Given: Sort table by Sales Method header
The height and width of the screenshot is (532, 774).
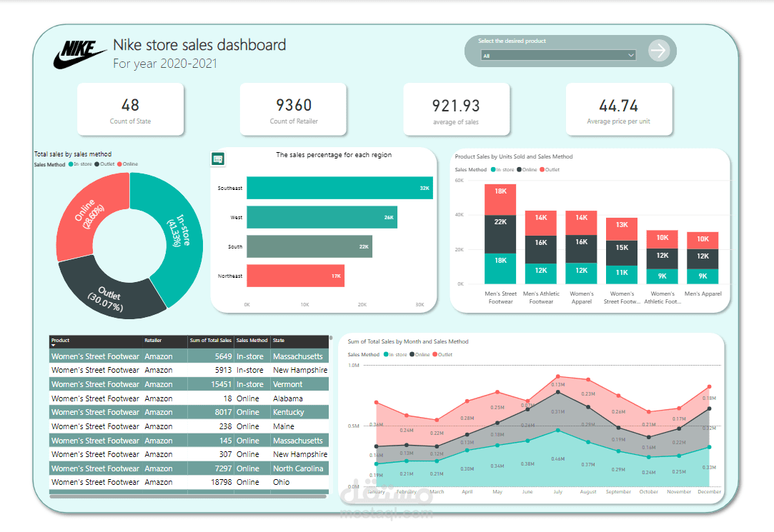Looking at the screenshot, I should click(252, 340).
